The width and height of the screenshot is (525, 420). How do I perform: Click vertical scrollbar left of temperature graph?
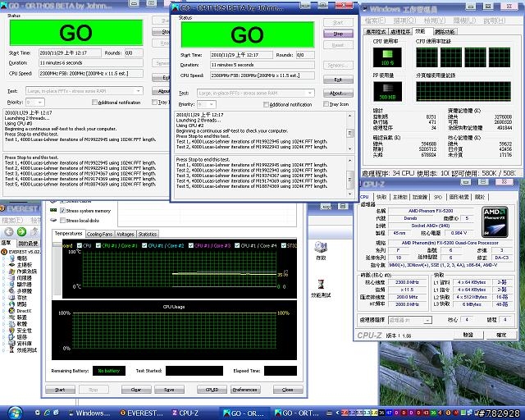(x=57, y=267)
